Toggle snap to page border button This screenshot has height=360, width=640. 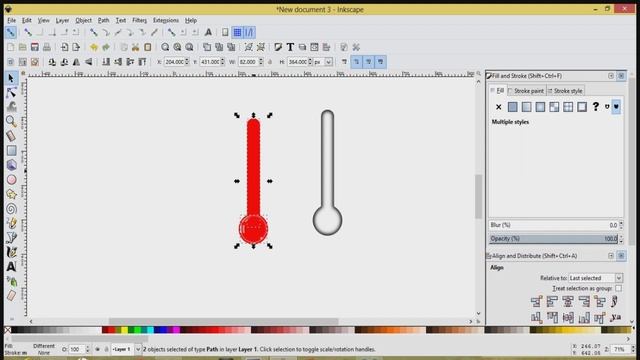225,32
